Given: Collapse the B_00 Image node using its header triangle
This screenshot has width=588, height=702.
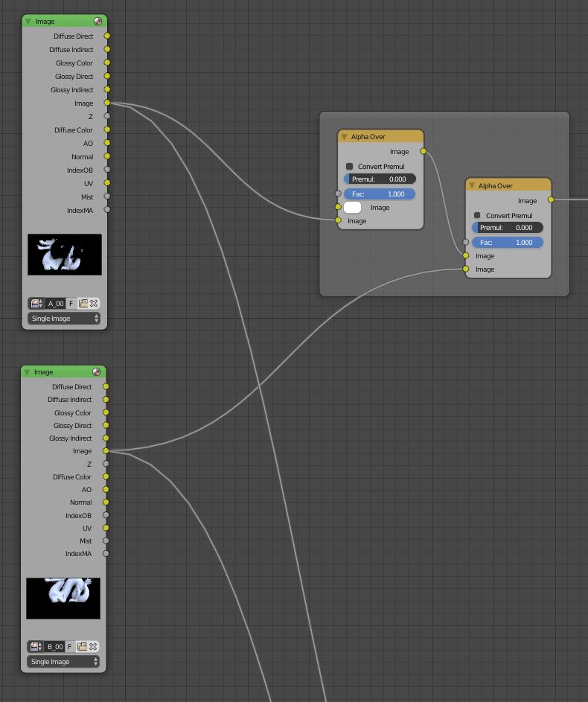Looking at the screenshot, I should pos(27,372).
